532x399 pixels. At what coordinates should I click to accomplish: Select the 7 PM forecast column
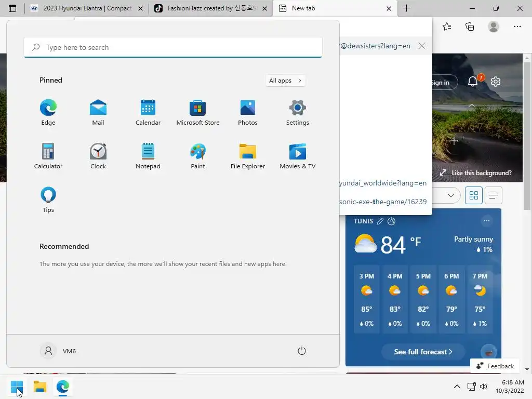pos(480,300)
